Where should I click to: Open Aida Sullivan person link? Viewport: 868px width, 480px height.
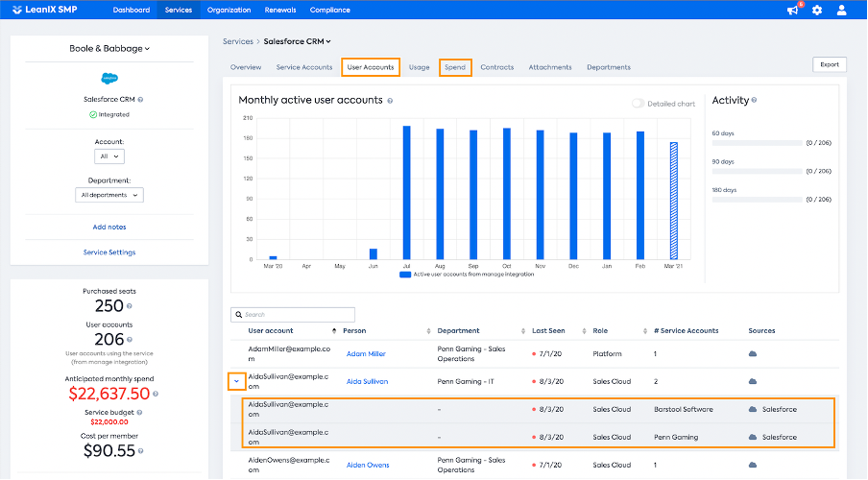367,381
